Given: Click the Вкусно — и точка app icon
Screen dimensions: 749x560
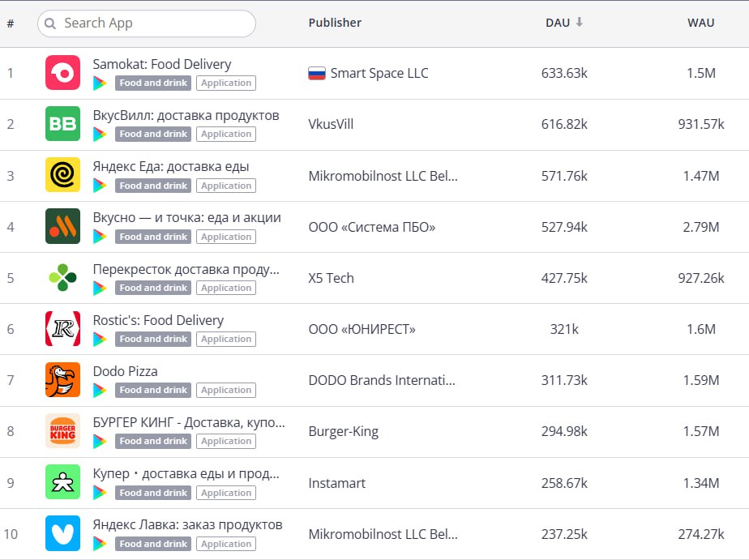Looking at the screenshot, I should pyautogui.click(x=62, y=226).
